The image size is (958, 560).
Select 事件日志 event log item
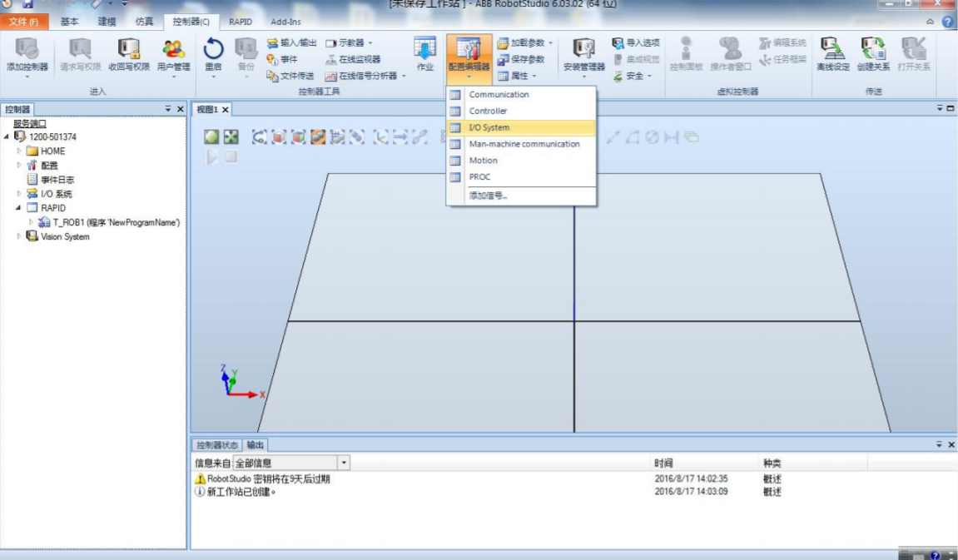point(50,180)
